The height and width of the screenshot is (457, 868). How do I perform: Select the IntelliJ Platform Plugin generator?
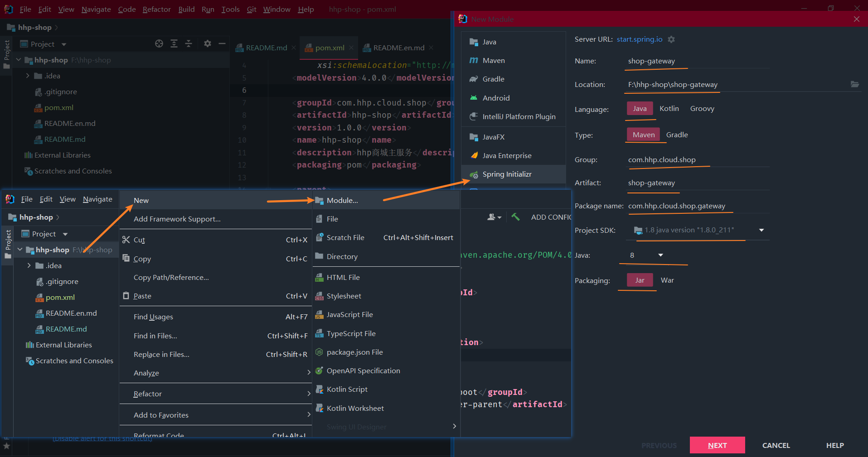click(514, 116)
